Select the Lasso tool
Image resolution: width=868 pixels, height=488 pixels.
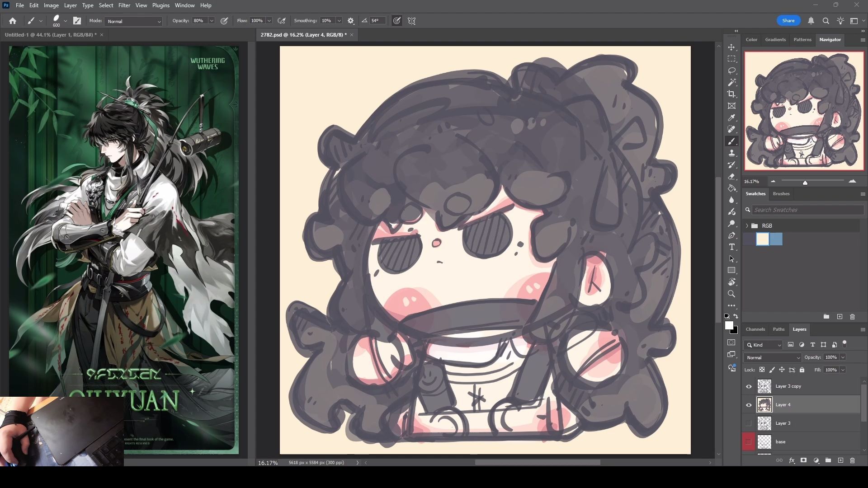pos(731,71)
